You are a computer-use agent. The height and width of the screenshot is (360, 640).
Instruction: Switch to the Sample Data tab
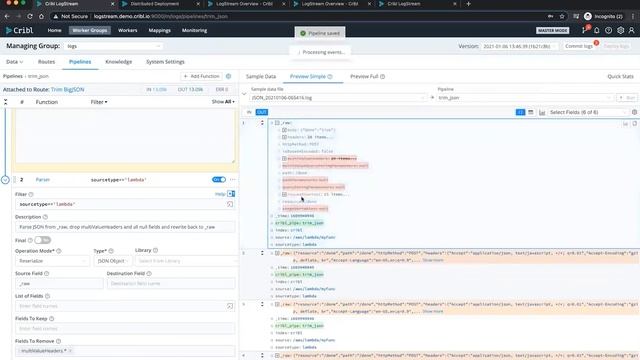pyautogui.click(x=261, y=76)
